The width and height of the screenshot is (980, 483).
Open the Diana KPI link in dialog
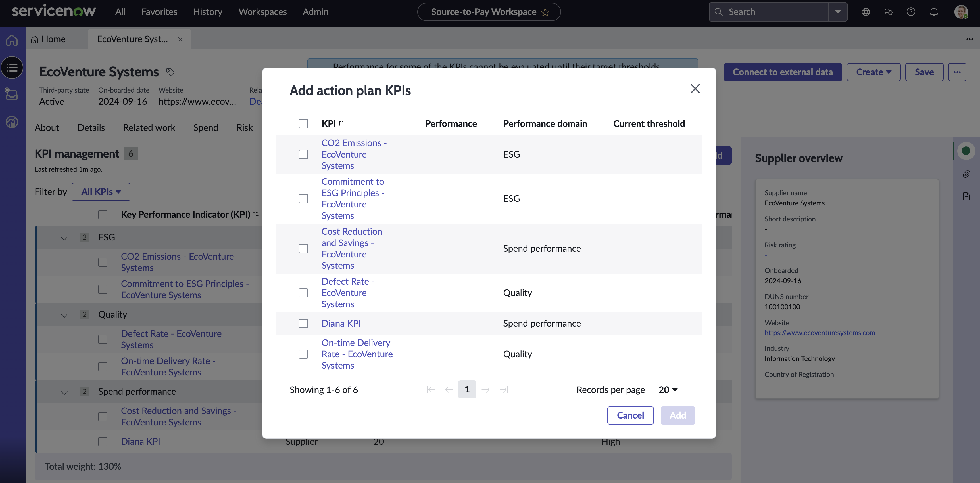341,324
